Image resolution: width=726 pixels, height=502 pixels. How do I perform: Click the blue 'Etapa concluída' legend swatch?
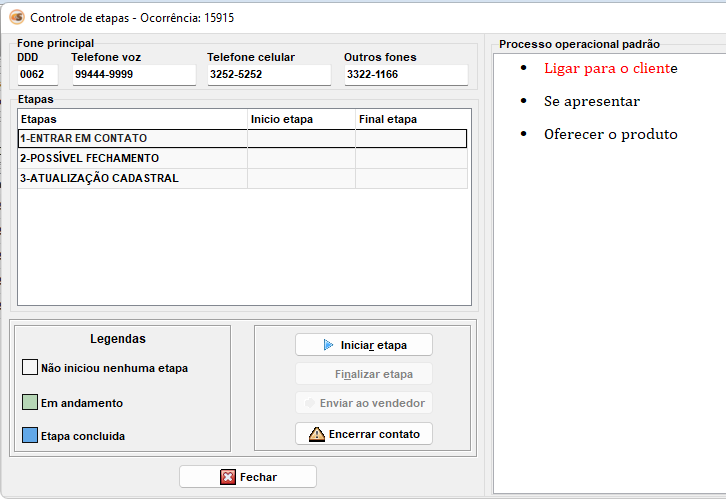[30, 436]
